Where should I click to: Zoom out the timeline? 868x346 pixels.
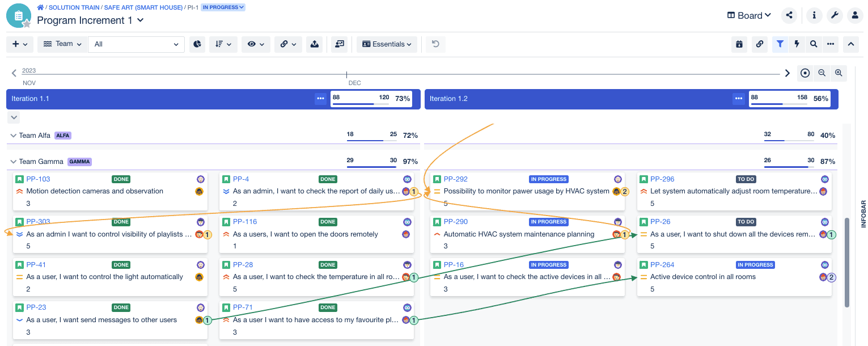point(822,73)
